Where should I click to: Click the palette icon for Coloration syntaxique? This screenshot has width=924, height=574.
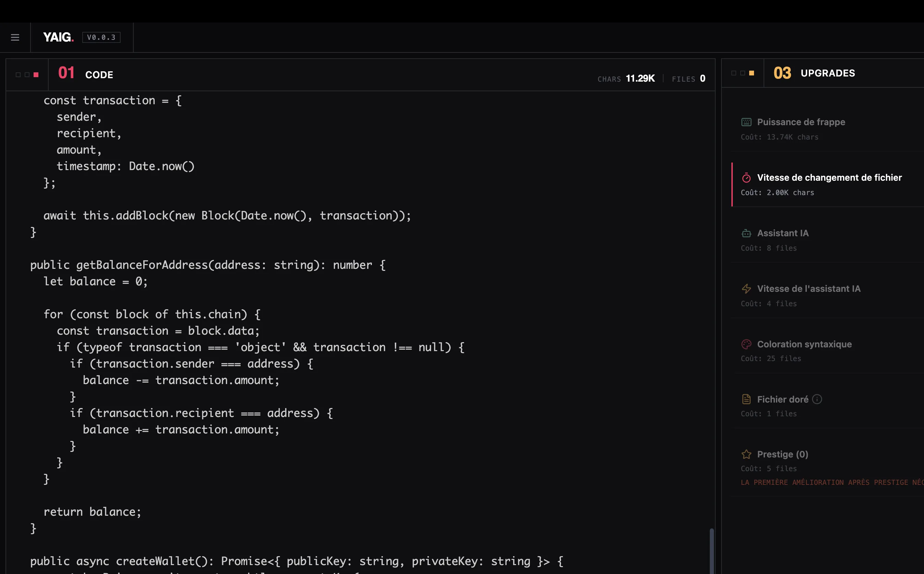click(x=746, y=344)
